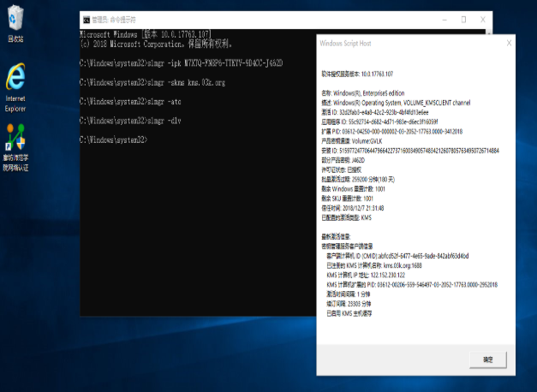Screen dimensions: 537x392
Task: Click the activation ID 32d2fab3 line
Action: (x=374, y=112)
